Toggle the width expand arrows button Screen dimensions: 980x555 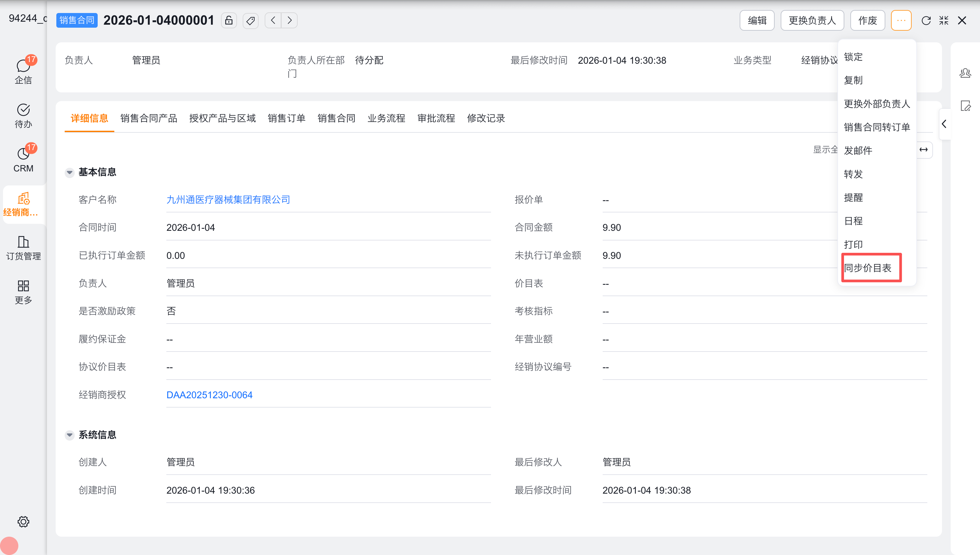(x=924, y=150)
